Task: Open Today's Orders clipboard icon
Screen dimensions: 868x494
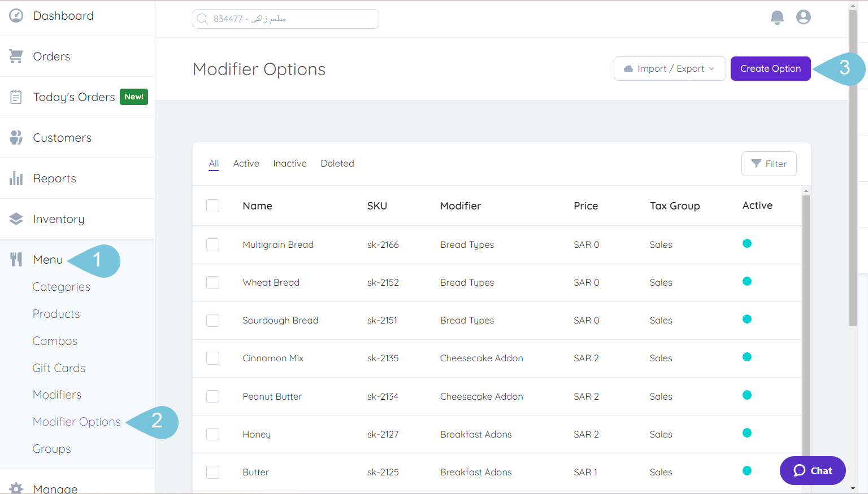Action: [16, 97]
